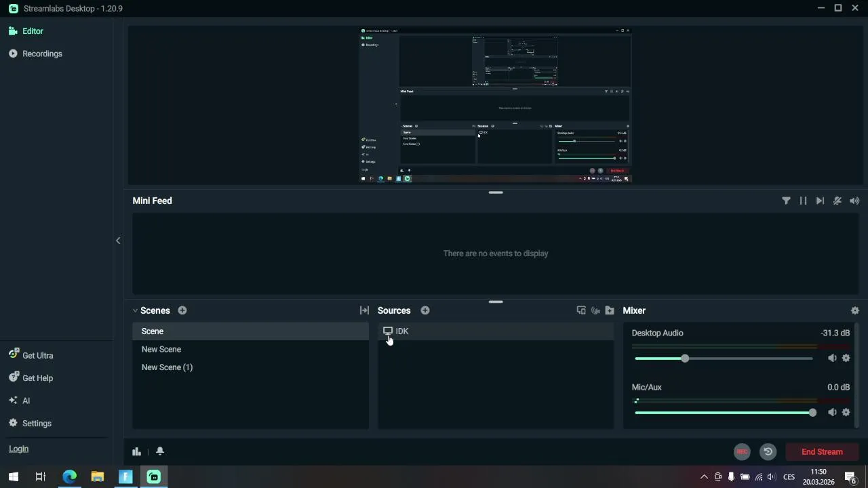Click the CES keyboard language indicator
This screenshot has height=488, width=868.
789,477
